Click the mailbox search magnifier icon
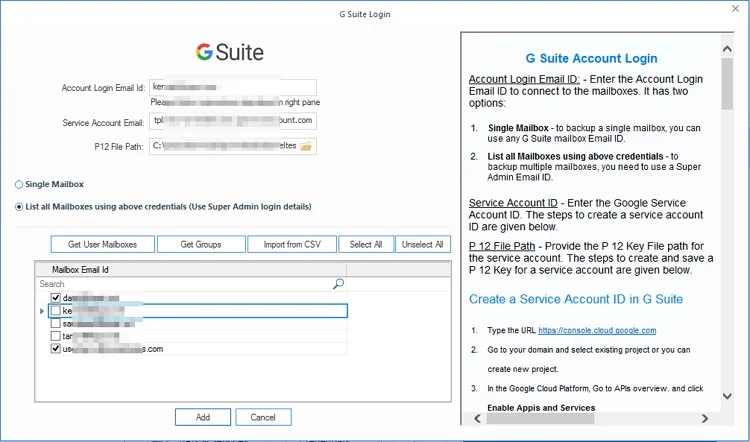Image resolution: width=750 pixels, height=442 pixels. (x=338, y=284)
